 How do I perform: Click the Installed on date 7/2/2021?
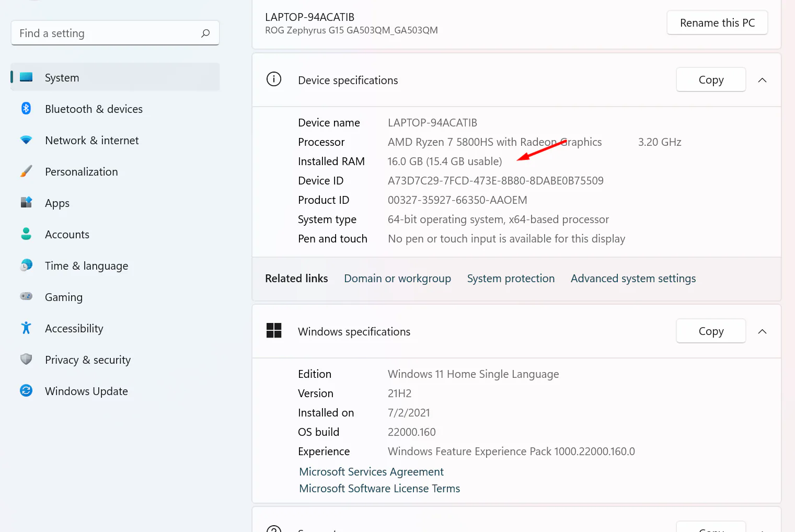click(409, 413)
